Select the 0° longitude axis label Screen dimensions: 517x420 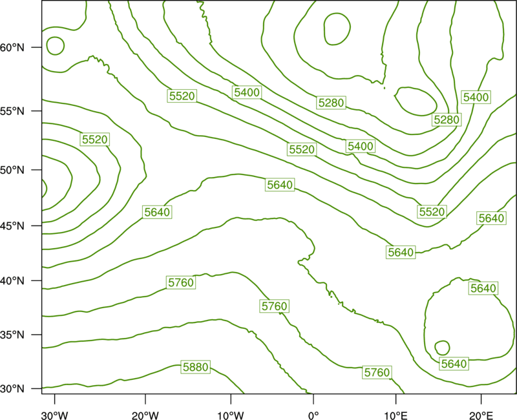click(313, 415)
